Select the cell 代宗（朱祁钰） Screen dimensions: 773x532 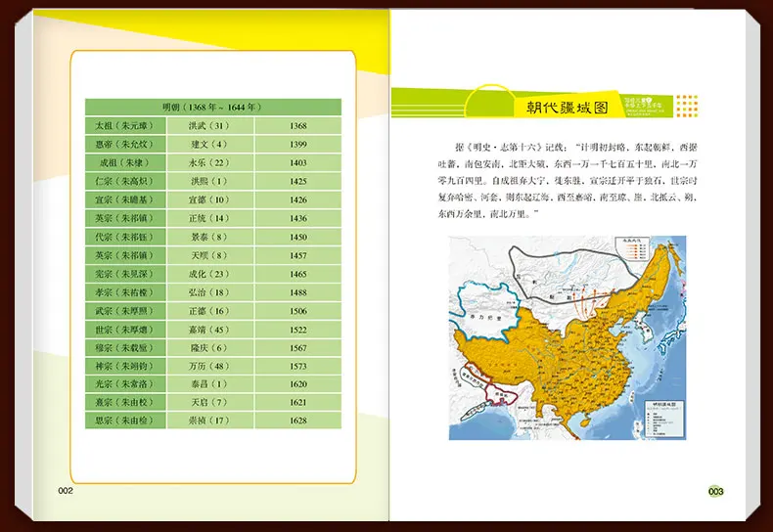(125, 237)
